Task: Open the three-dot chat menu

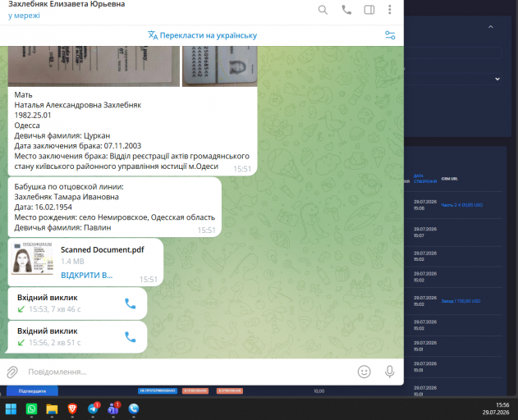Action: [389, 10]
